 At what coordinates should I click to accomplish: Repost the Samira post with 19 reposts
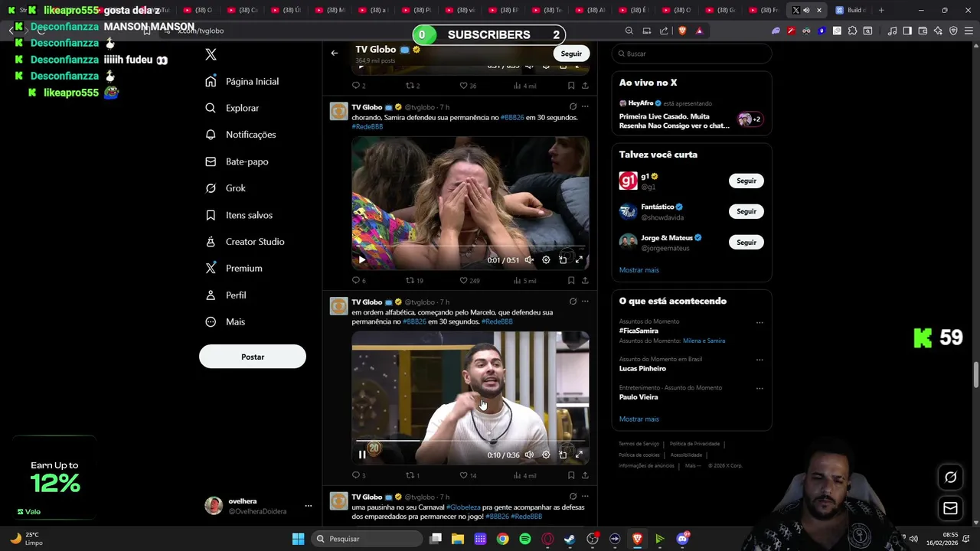[x=414, y=281]
